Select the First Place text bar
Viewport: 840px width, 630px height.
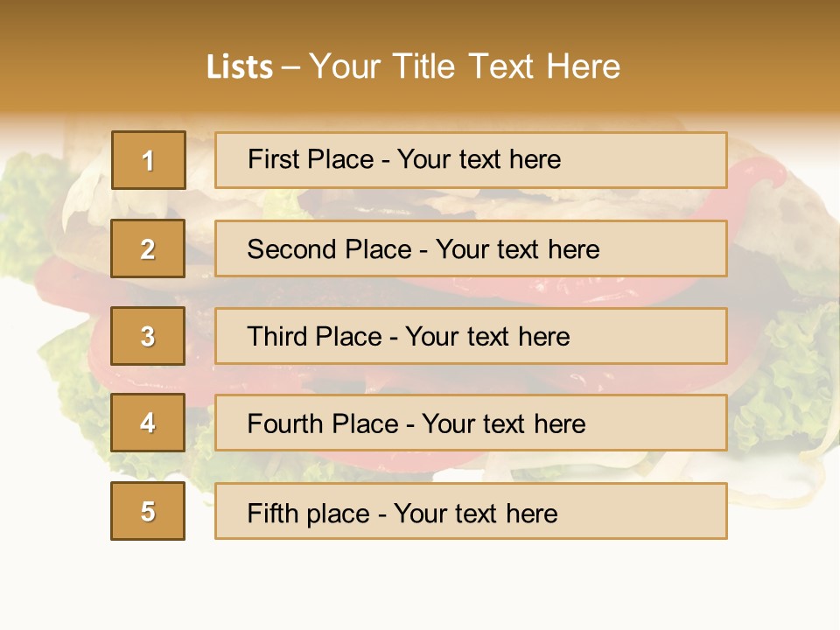click(x=471, y=160)
